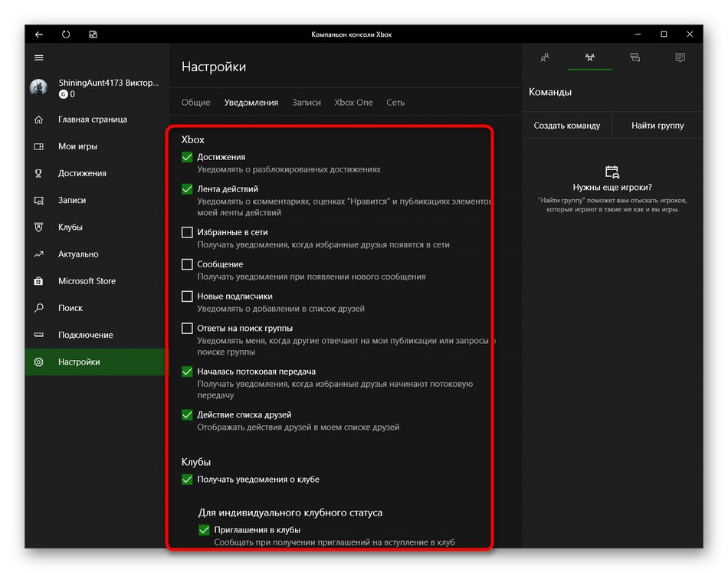Click the home icon for Главная страница
Viewport: 728px width, 573px height.
38,120
